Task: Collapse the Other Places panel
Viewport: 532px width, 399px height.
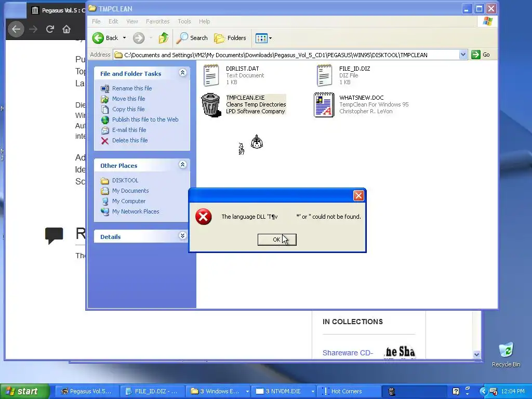Action: click(182, 165)
